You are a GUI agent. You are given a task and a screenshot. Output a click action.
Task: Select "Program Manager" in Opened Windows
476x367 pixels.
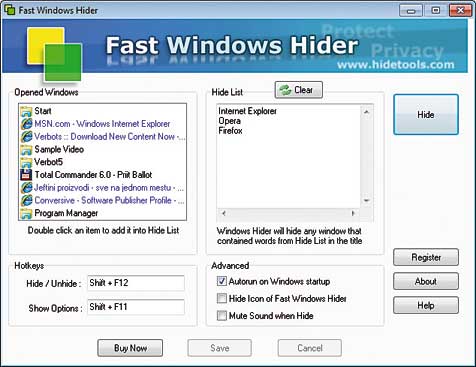(66, 213)
